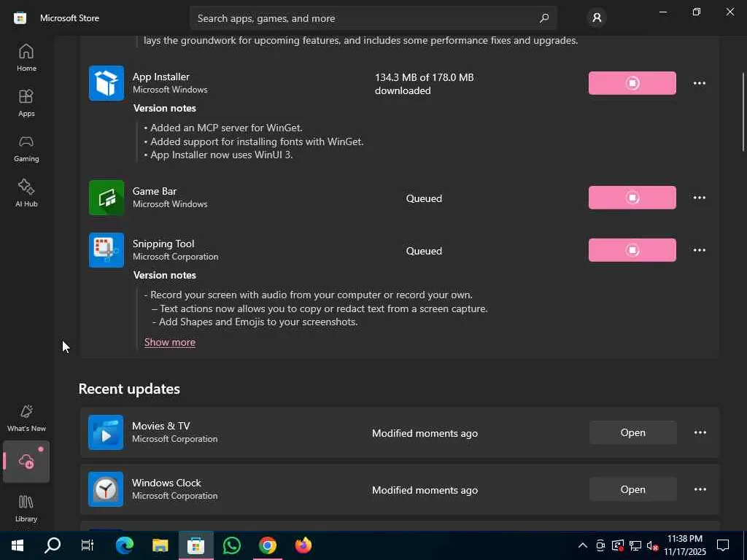The height and width of the screenshot is (560, 747).
Task: Click the Game Bar title text
Action: (155, 191)
